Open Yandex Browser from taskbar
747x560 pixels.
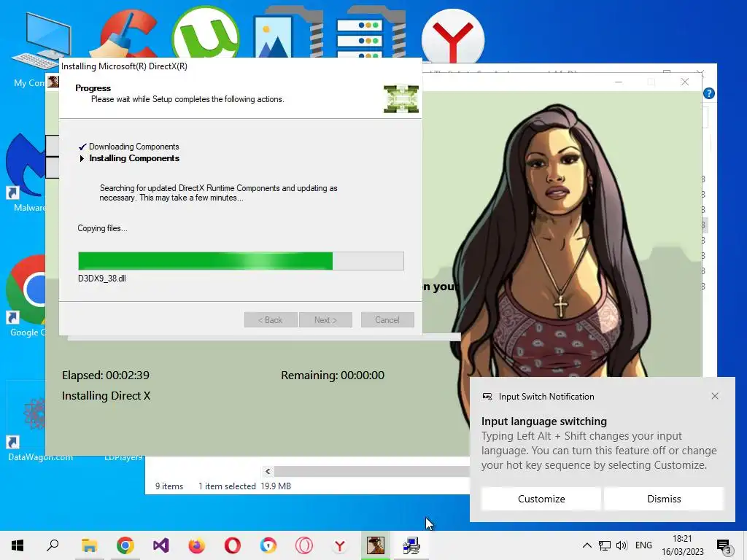[340, 545]
